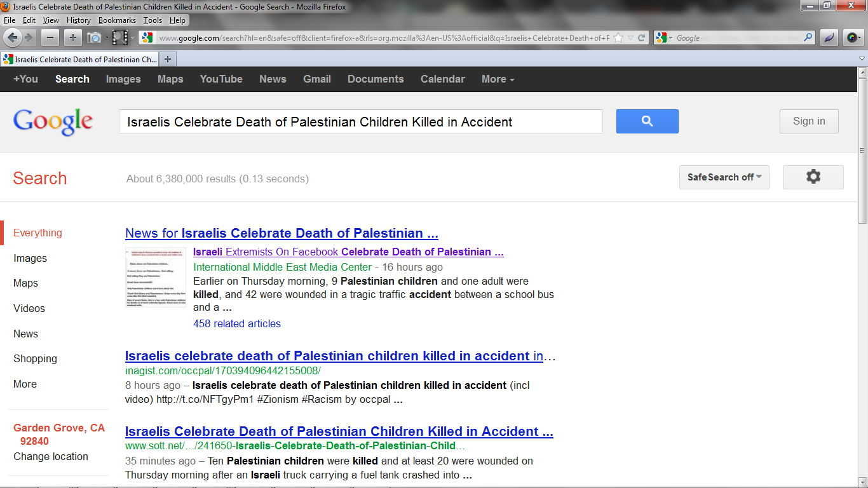The height and width of the screenshot is (488, 868).
Task: Click the news article thumbnail image
Action: (x=156, y=277)
